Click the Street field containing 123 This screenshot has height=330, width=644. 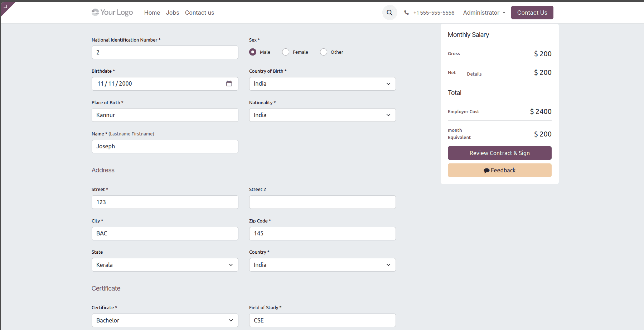coord(165,202)
